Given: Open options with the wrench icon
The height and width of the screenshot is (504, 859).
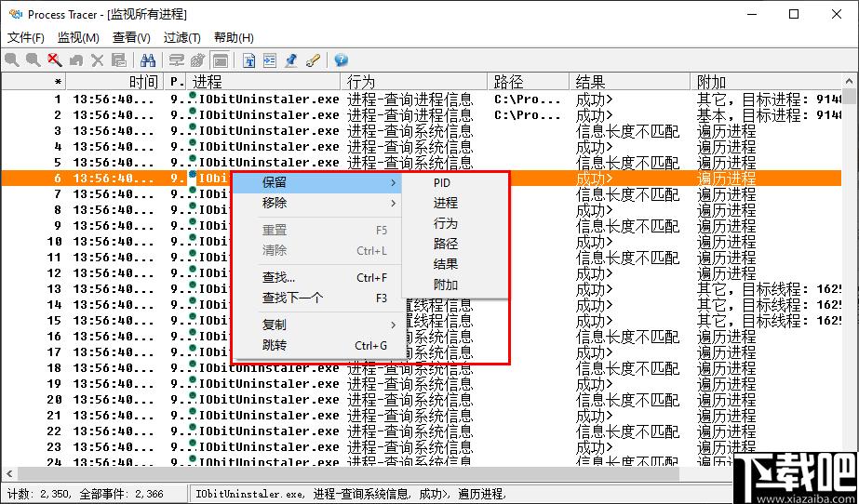Looking at the screenshot, I should click(313, 60).
